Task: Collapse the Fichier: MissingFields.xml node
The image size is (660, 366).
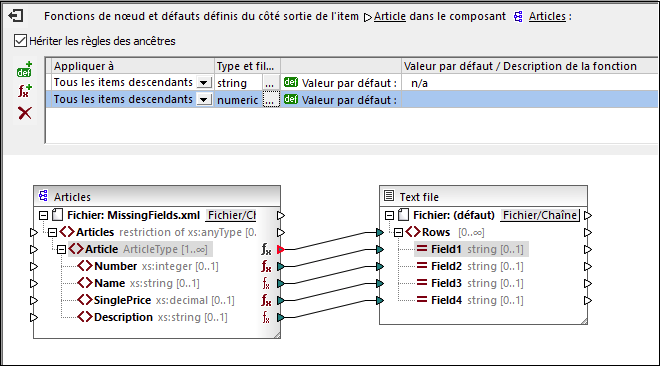Action: coord(43,215)
